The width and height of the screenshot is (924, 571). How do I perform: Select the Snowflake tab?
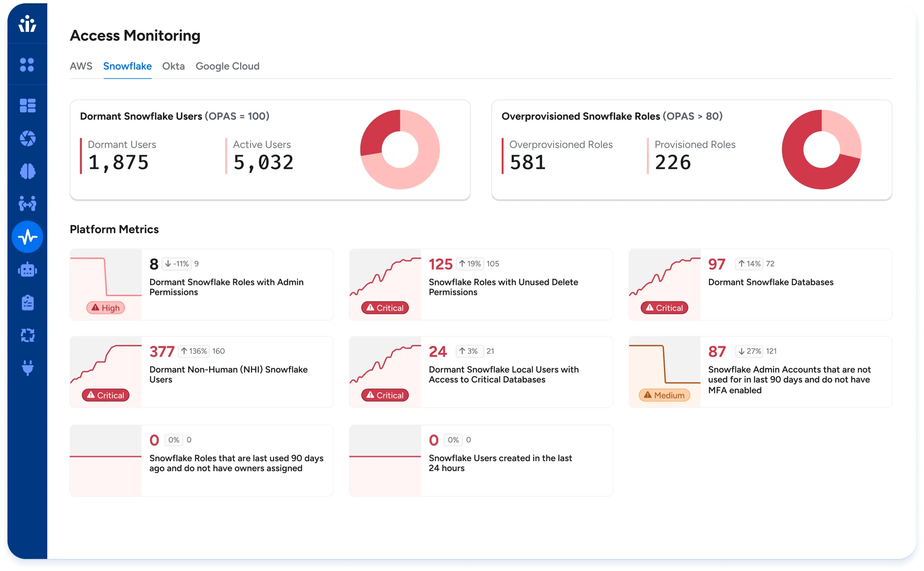(x=127, y=66)
